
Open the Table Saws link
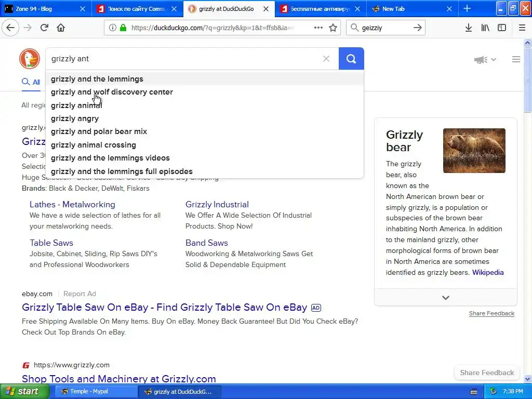pos(51,243)
